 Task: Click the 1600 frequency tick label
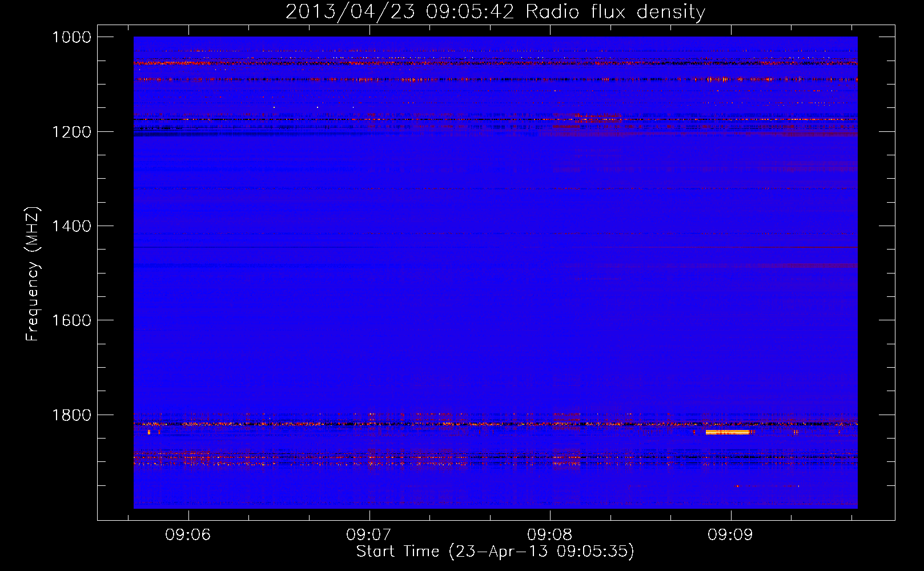click(x=71, y=320)
